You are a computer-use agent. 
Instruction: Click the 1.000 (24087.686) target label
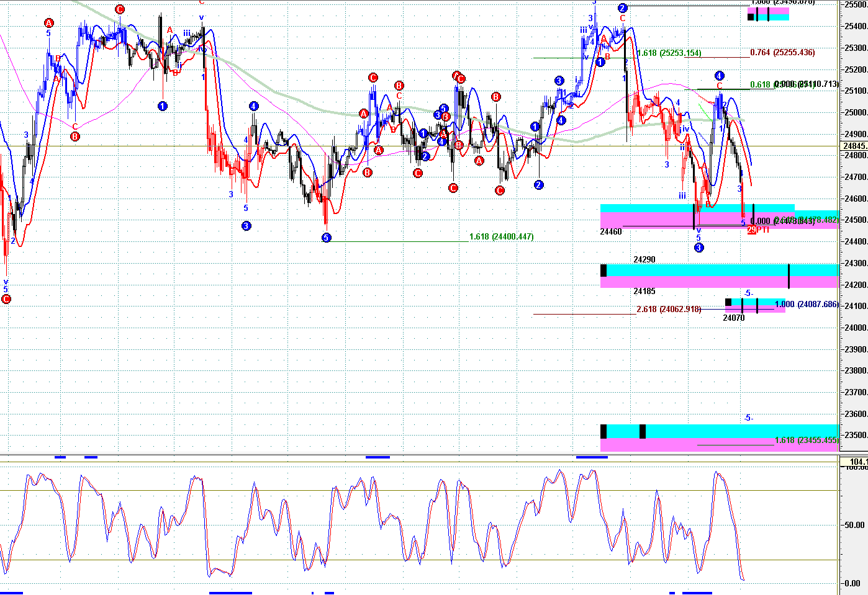point(807,304)
